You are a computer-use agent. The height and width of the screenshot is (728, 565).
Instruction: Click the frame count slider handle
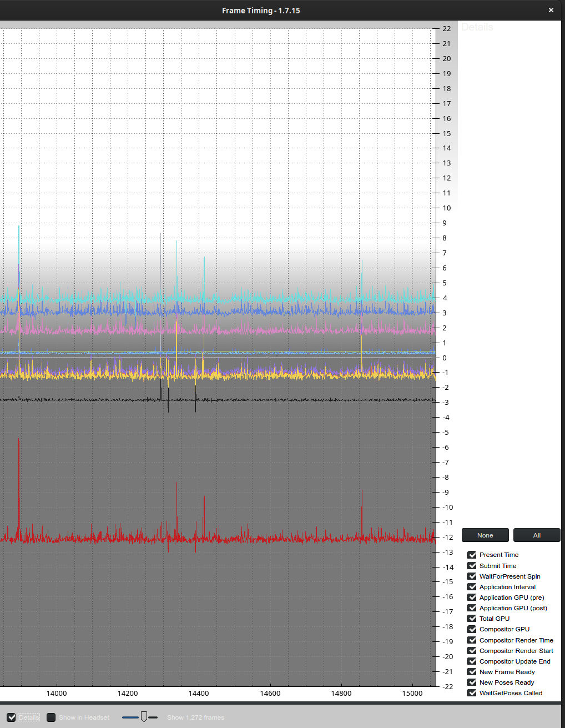click(x=144, y=717)
